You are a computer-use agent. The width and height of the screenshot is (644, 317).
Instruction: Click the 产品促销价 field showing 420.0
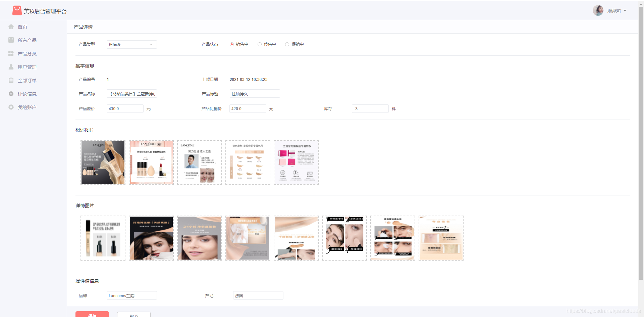point(248,108)
